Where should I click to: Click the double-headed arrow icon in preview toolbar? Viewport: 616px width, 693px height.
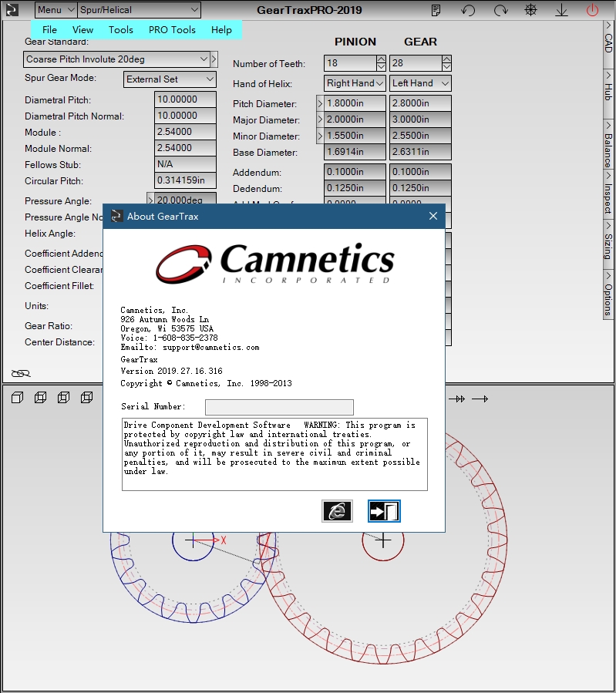click(x=457, y=399)
